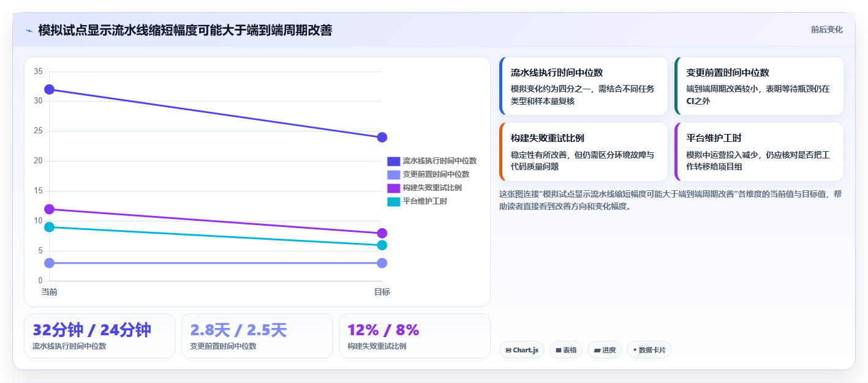This screenshot has width=868, height=383.
Task: Click the 前后变化 badge in the header
Action: pyautogui.click(x=826, y=29)
